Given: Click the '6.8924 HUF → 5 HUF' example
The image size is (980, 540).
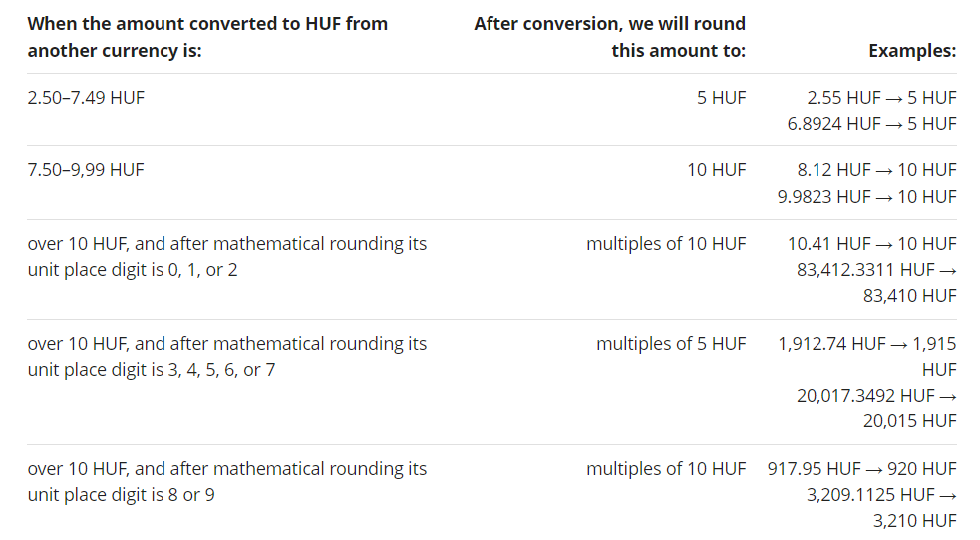Looking at the screenshot, I should click(871, 124).
